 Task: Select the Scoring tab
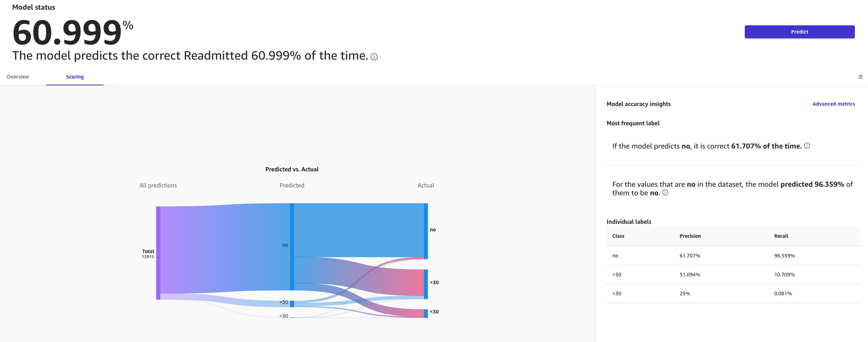click(x=75, y=77)
